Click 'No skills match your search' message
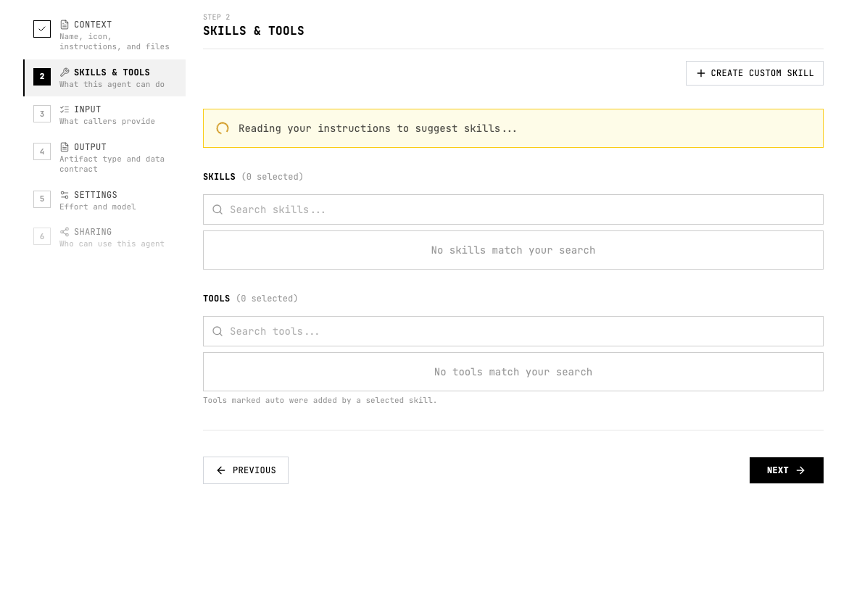 click(513, 250)
